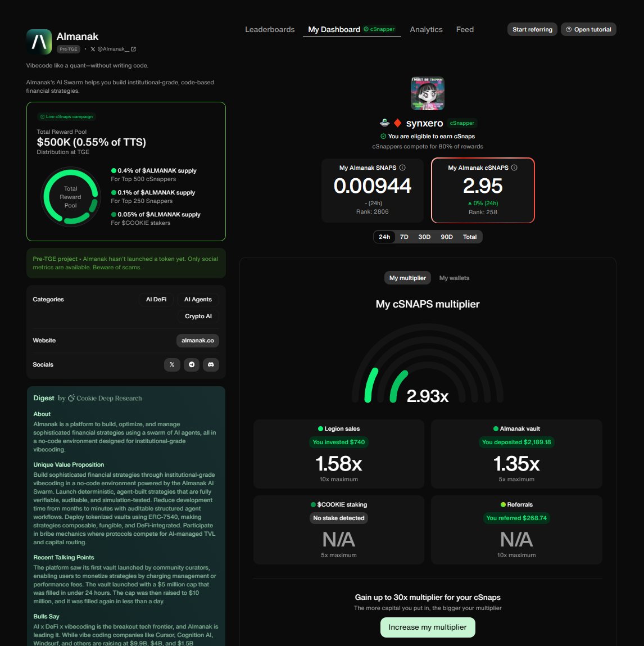Click the Almanak vault multiplier card
Viewport: 644px width, 646px height.
click(x=516, y=454)
